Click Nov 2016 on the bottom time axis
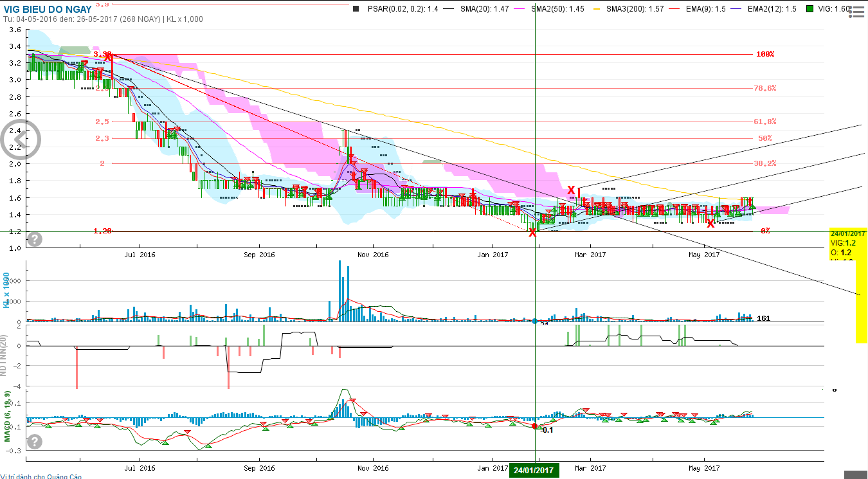The image size is (868, 479). pos(373,468)
